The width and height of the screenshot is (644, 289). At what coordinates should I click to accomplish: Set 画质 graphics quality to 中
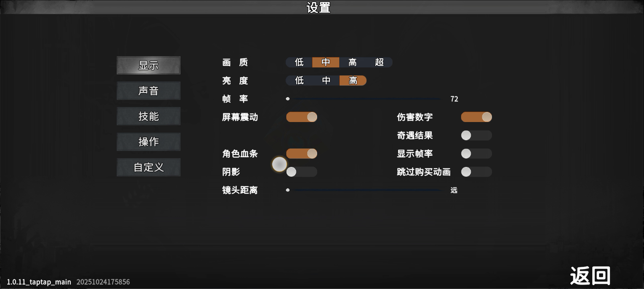click(x=326, y=62)
